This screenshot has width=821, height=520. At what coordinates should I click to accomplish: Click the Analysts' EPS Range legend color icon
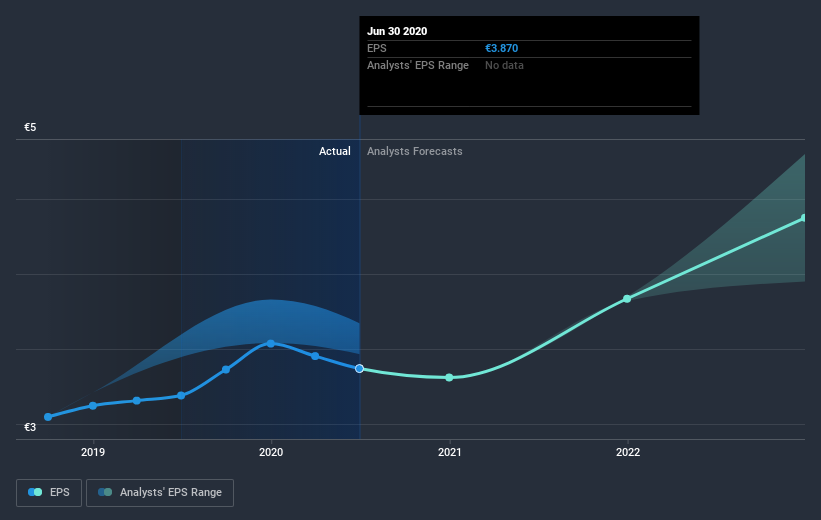[105, 492]
